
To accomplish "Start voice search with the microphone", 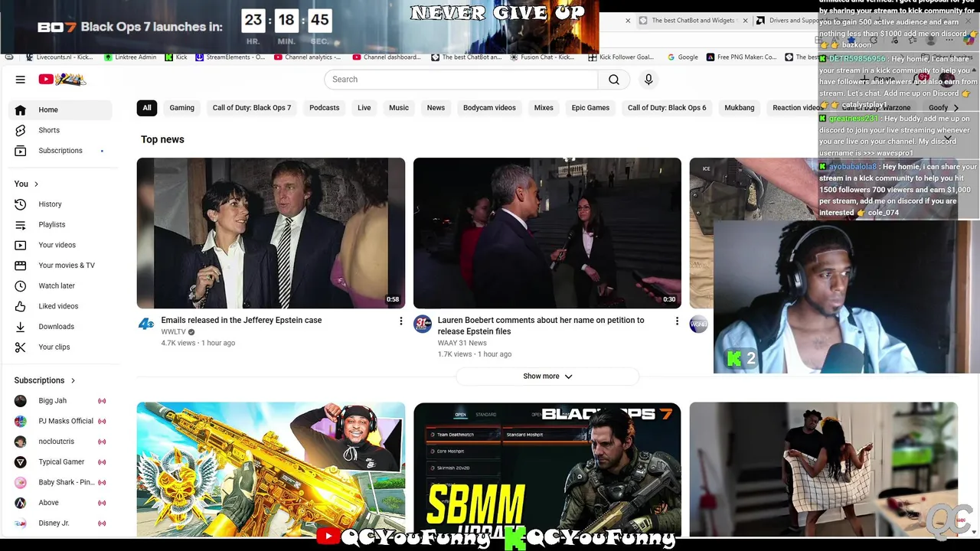I will pos(648,80).
